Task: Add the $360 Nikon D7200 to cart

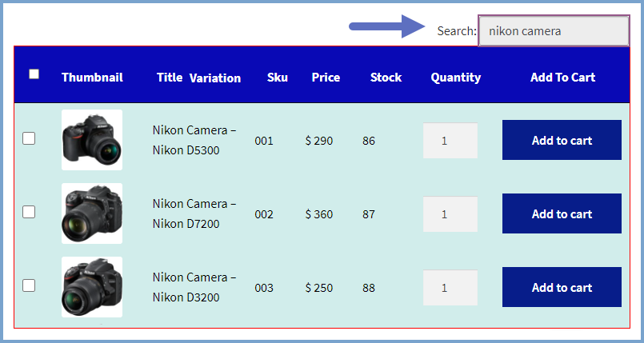Action: tap(562, 213)
